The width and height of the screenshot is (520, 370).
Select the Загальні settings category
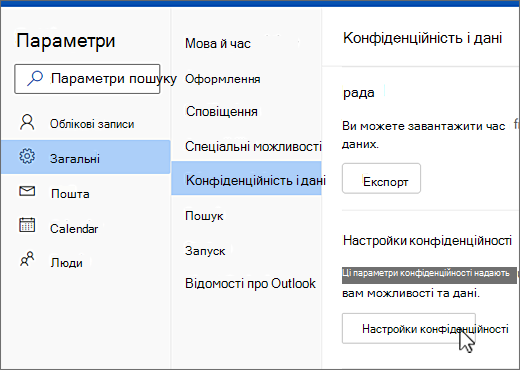[86, 157]
